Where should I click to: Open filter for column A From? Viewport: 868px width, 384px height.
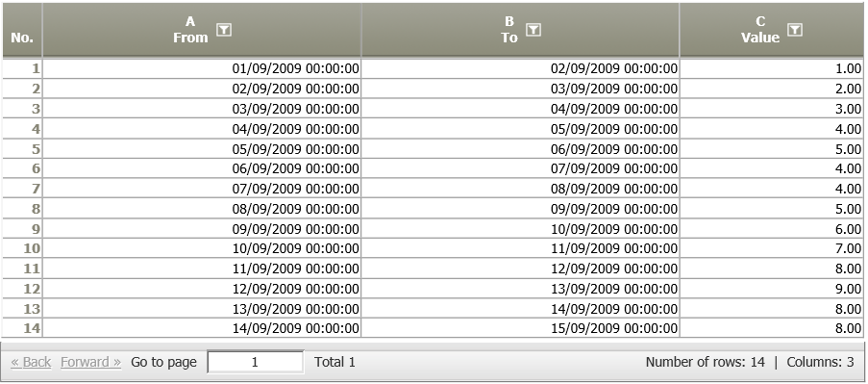click(x=224, y=30)
